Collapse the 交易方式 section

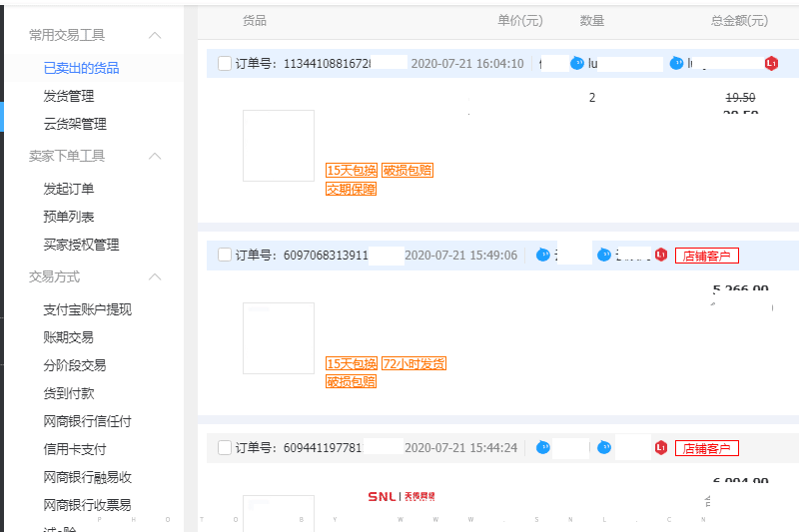click(x=155, y=276)
